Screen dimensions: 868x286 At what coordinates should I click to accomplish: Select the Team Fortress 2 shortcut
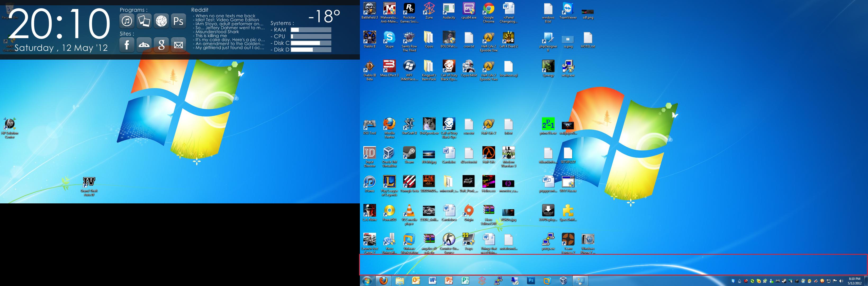click(568, 244)
